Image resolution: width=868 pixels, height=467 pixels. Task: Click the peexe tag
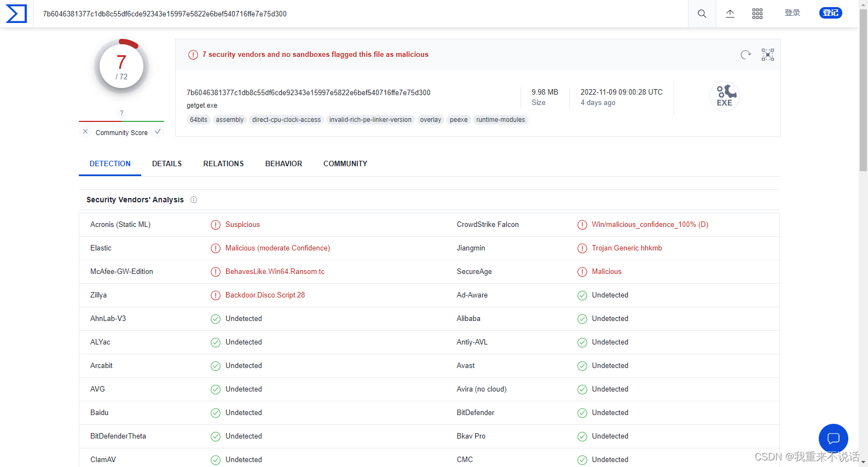coord(459,120)
